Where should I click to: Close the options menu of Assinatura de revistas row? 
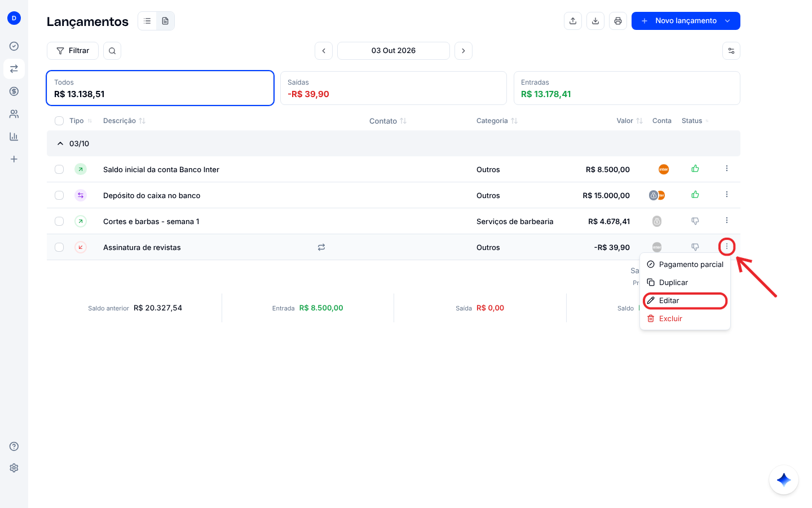[x=727, y=247]
